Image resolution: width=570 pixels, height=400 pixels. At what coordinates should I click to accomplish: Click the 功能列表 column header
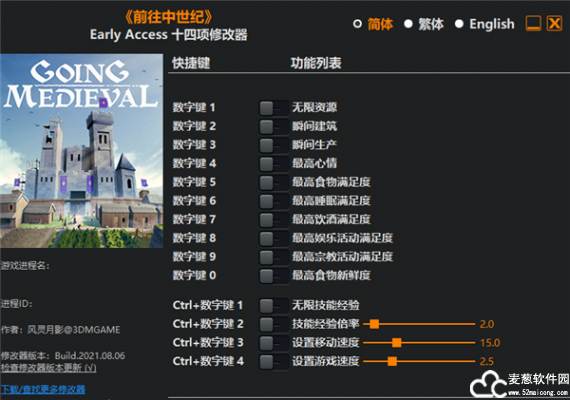point(316,63)
